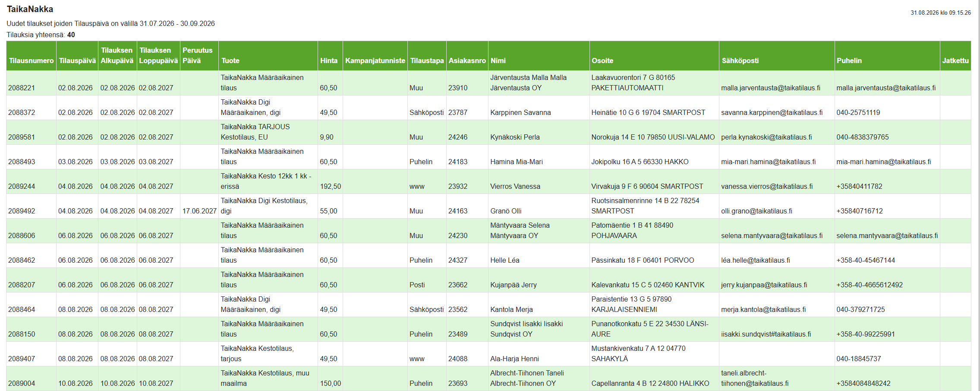Select order number 2089492
This screenshot has width=980, height=391.
(x=22, y=211)
